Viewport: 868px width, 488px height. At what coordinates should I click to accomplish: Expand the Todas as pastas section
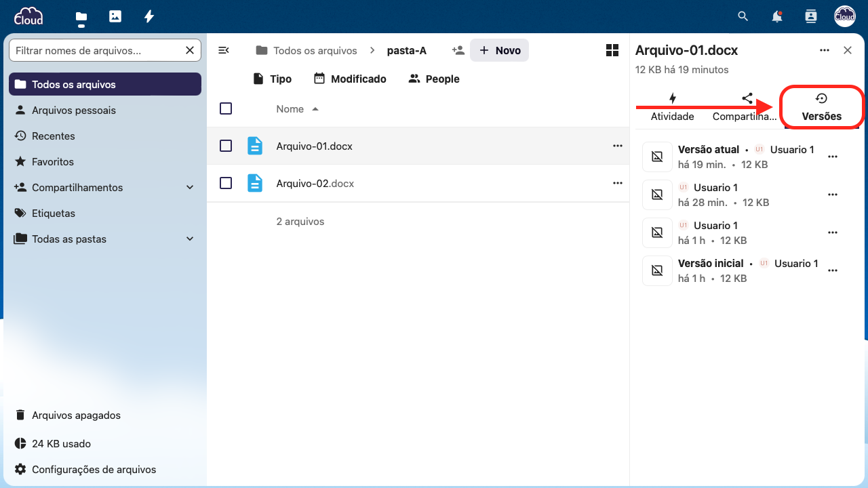190,239
